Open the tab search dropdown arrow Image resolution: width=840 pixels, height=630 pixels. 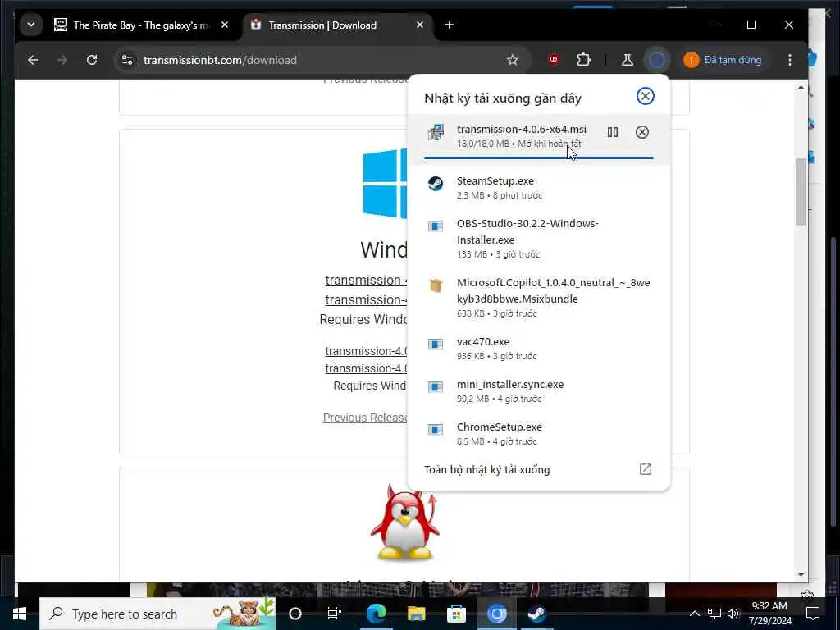point(31,25)
